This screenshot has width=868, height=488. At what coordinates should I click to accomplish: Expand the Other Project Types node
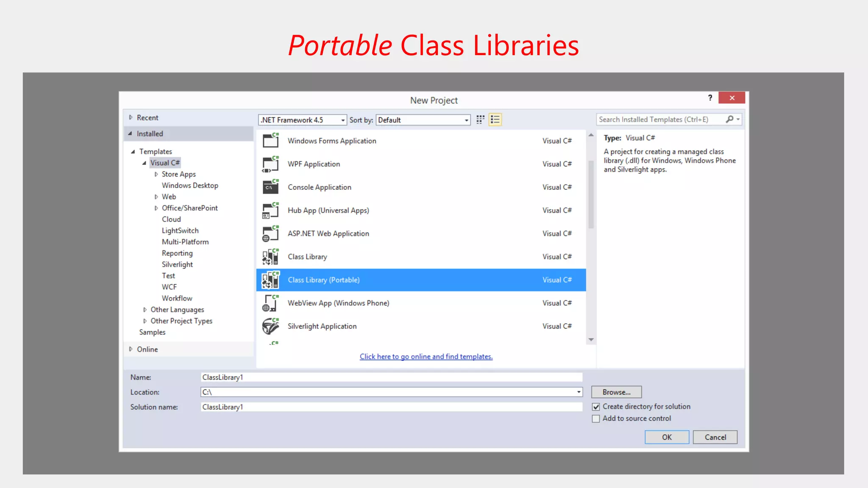145,321
